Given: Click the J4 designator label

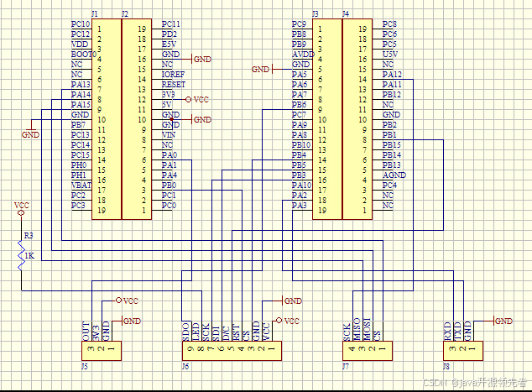Looking at the screenshot, I should point(346,14).
